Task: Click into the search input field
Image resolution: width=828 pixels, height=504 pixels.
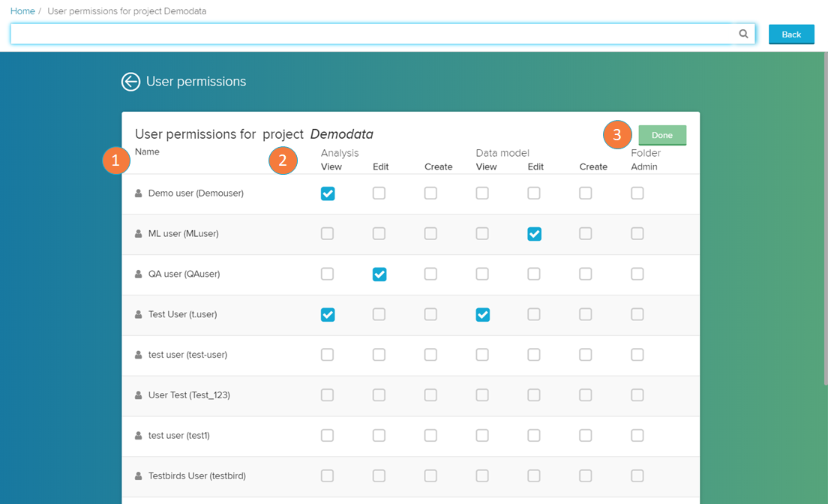Action: click(x=371, y=34)
